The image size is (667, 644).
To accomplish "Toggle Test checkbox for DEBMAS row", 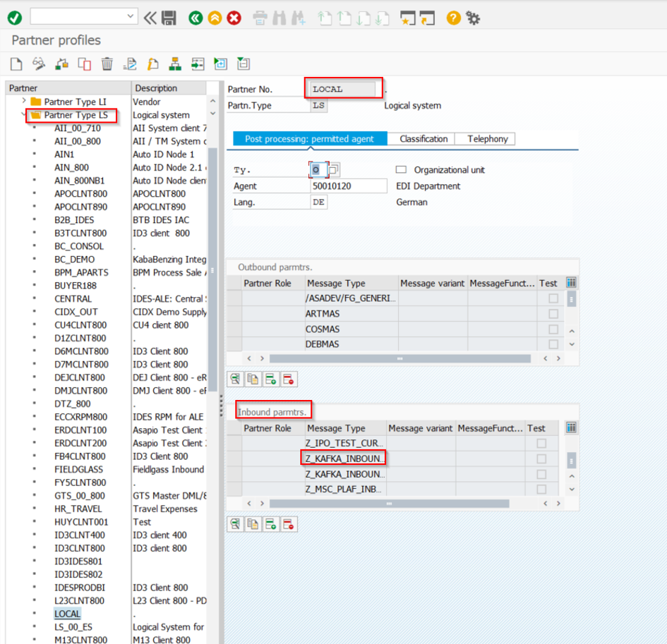I will 553,344.
